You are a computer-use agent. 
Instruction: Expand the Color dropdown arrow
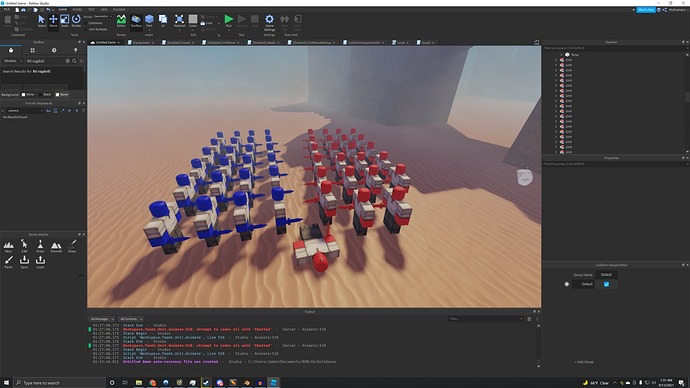(193, 30)
